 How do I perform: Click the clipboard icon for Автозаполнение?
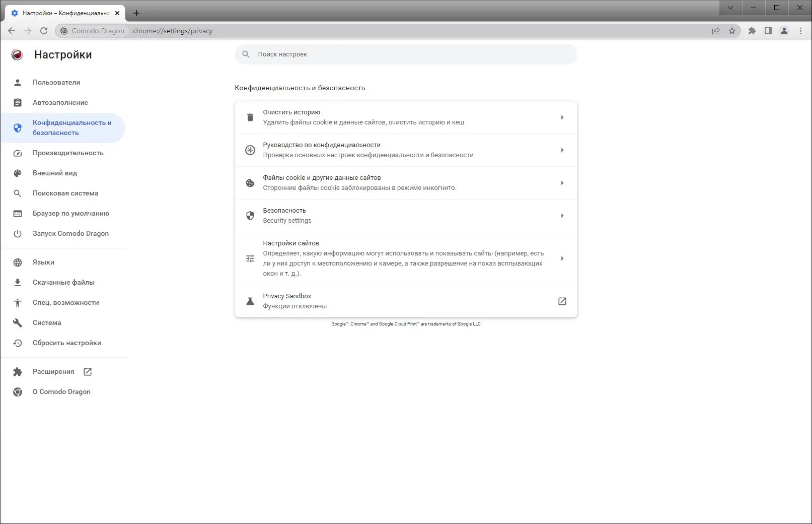pos(18,102)
